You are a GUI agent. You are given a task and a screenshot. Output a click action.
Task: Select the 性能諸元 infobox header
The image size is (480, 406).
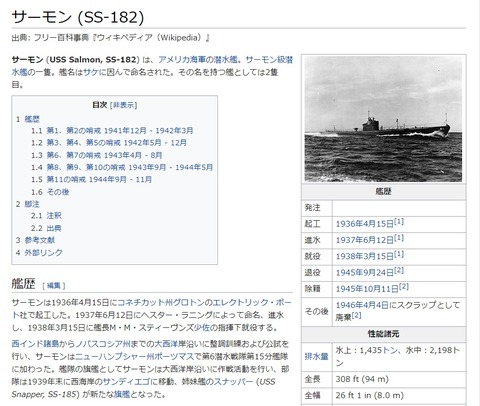pyautogui.click(x=383, y=334)
